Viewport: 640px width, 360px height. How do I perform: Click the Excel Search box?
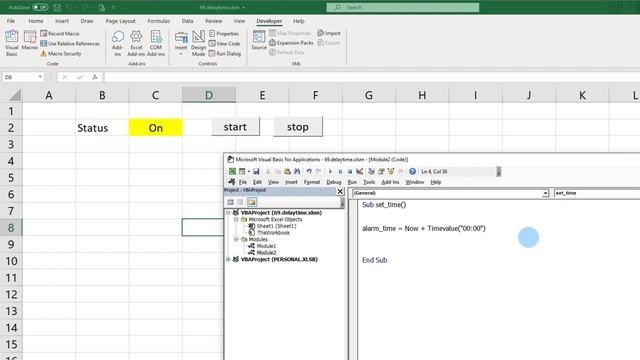[403, 7]
